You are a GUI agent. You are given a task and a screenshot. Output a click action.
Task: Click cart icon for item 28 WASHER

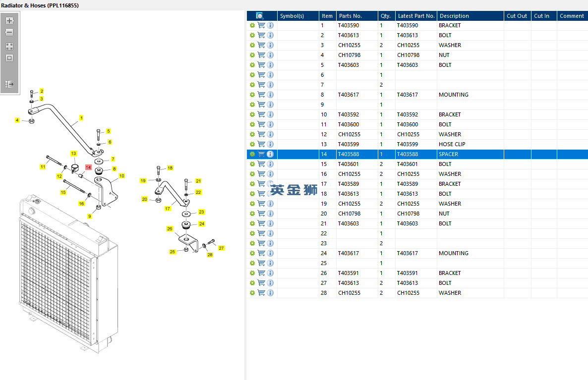261,293
